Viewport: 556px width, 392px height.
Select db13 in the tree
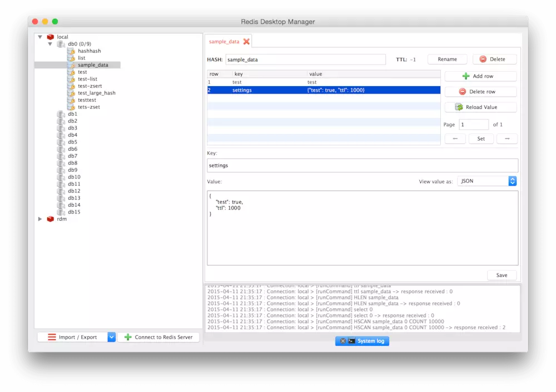tap(74, 198)
